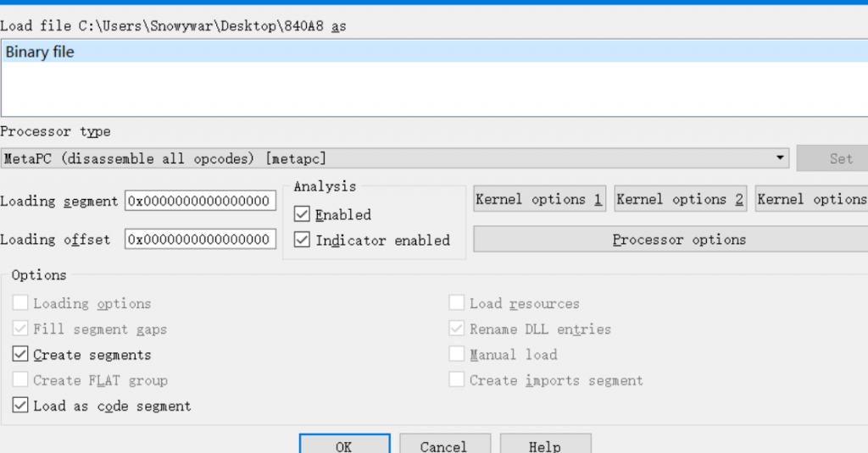Toggle the Loading options checkbox
The width and height of the screenshot is (868, 453).
coord(21,304)
